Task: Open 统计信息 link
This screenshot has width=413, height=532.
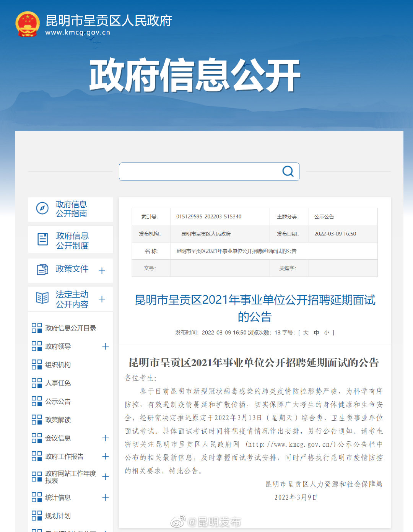Action: [x=58, y=498]
